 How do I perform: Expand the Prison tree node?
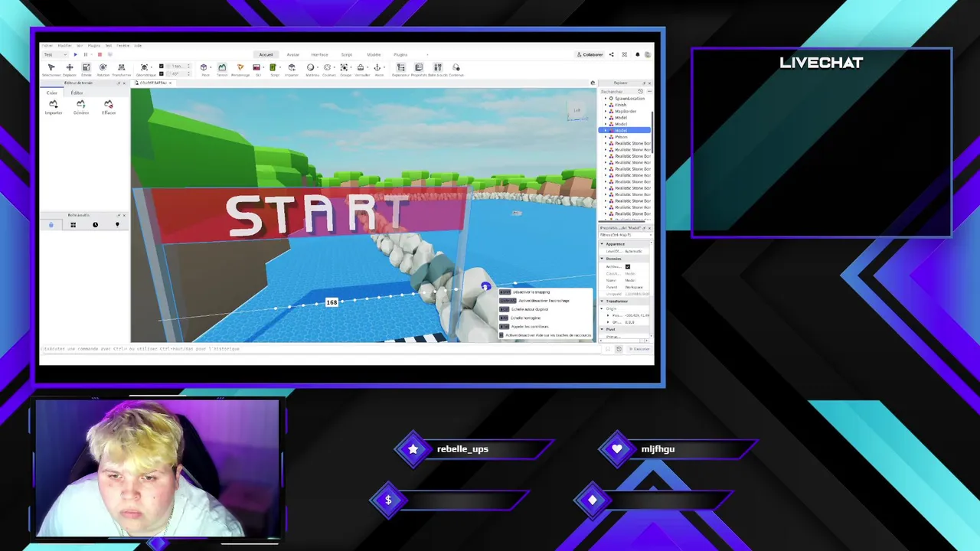click(606, 137)
